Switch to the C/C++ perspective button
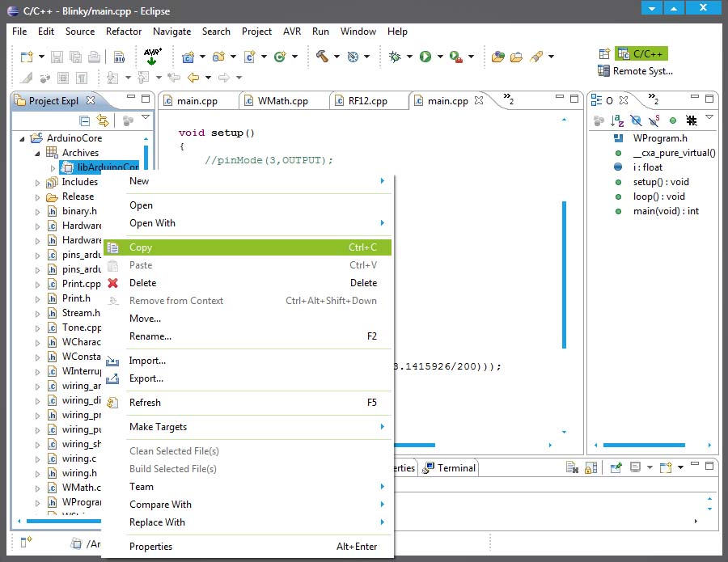Screen dimensions: 728x562 click(641, 54)
